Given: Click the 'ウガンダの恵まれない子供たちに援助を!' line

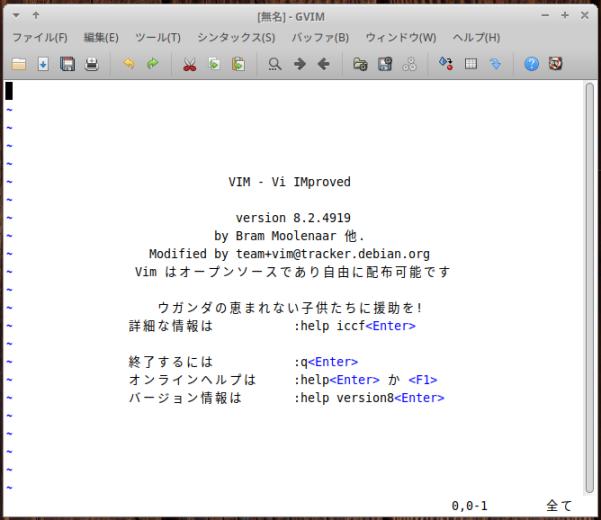Looking at the screenshot, I should [290, 308].
